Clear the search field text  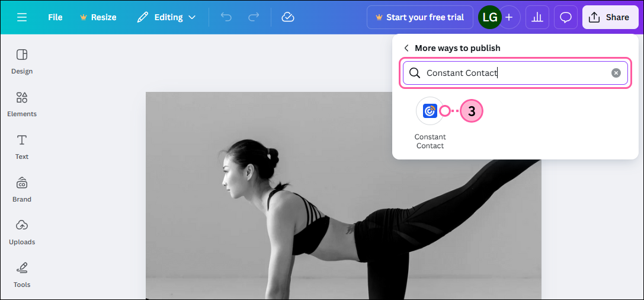click(x=616, y=73)
